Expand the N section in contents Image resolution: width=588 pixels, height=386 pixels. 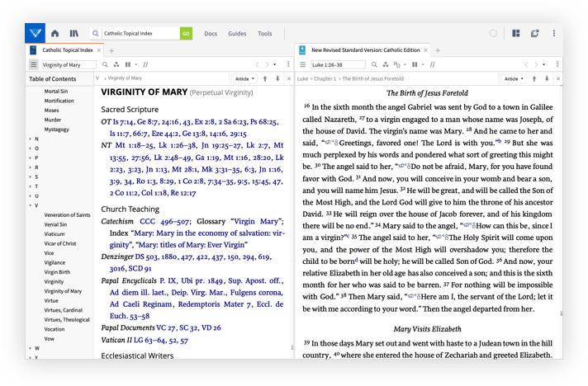click(30, 139)
